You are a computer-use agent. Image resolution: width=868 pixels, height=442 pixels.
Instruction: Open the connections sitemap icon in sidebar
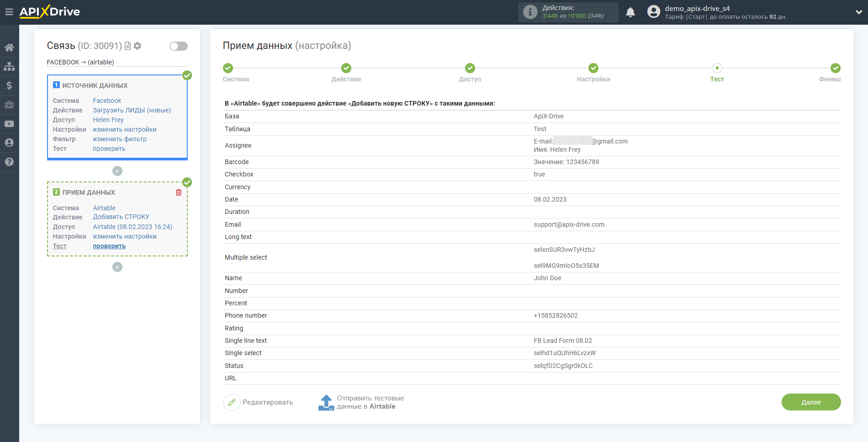[9, 66]
